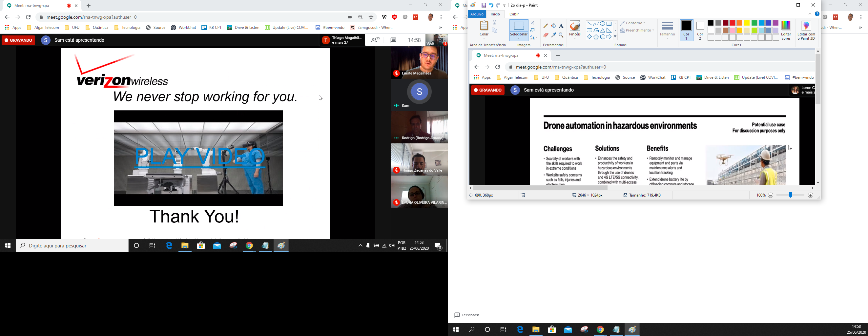
Task: Open the Arquivo menu in Paint
Action: (x=477, y=14)
